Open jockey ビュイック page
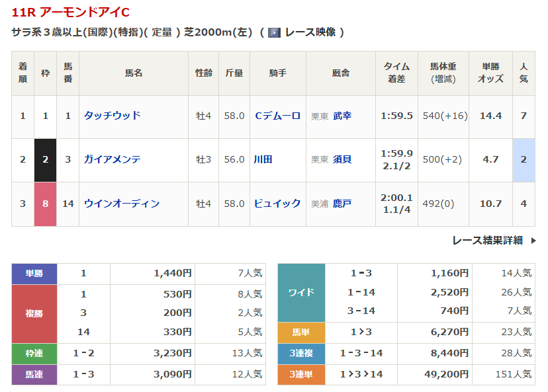This screenshot has height=392, width=548. point(277,204)
